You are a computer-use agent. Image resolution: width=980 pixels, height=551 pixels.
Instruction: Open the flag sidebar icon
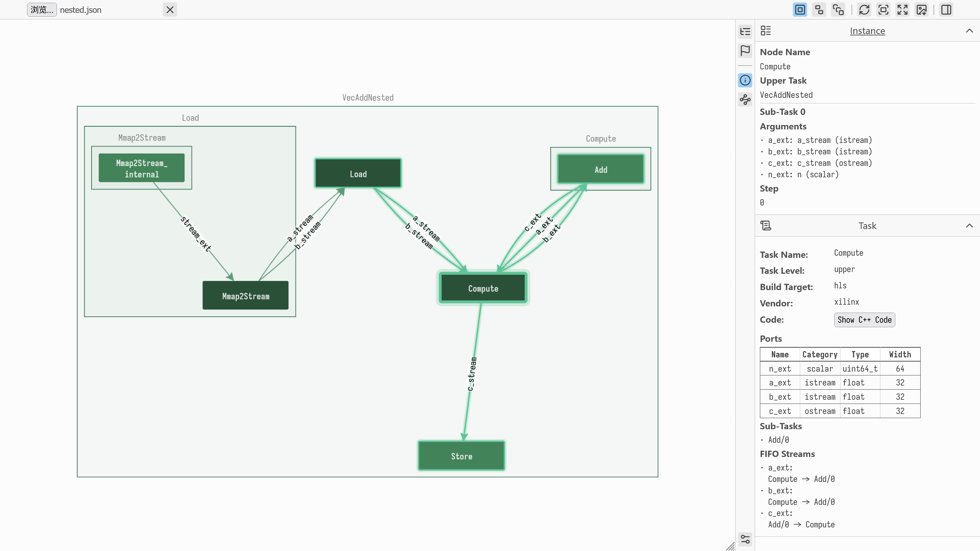point(745,51)
